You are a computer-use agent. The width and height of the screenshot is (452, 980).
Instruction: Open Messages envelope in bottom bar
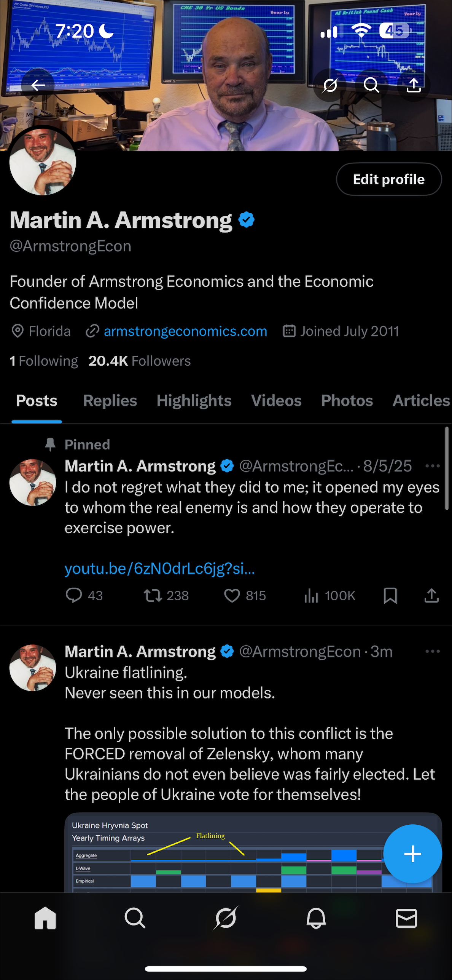point(406,918)
